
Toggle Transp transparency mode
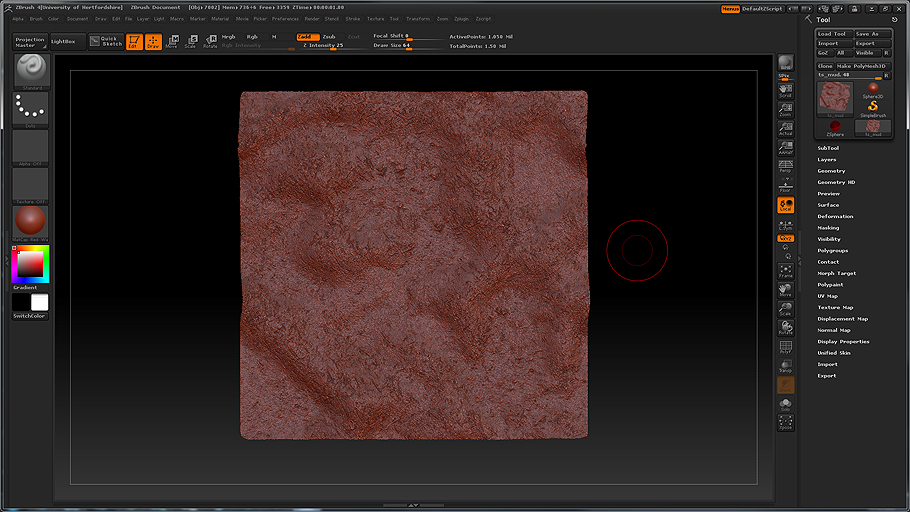785,366
